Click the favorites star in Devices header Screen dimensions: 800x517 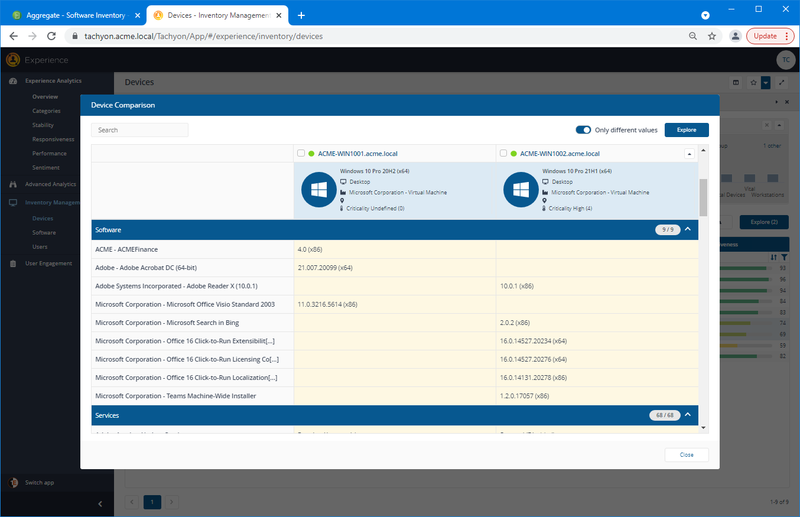753,82
